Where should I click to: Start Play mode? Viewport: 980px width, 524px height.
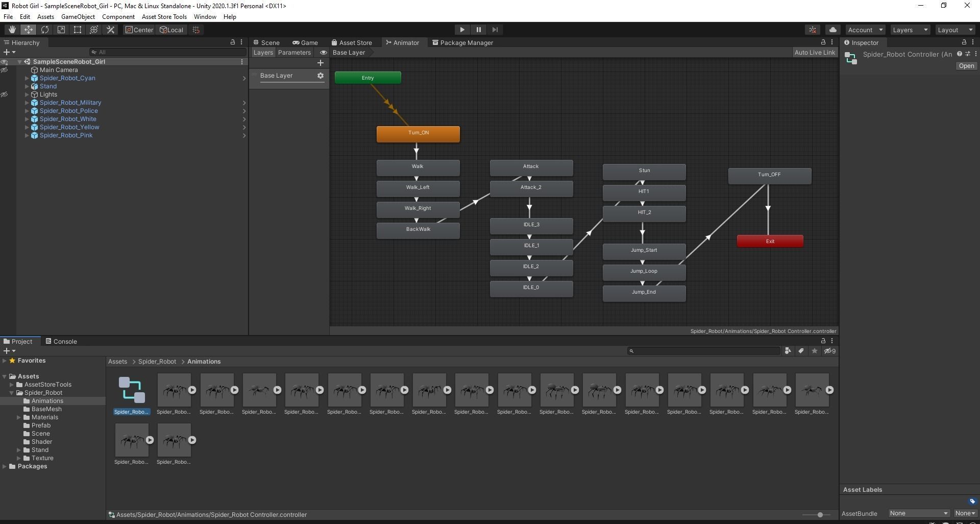pyautogui.click(x=462, y=30)
